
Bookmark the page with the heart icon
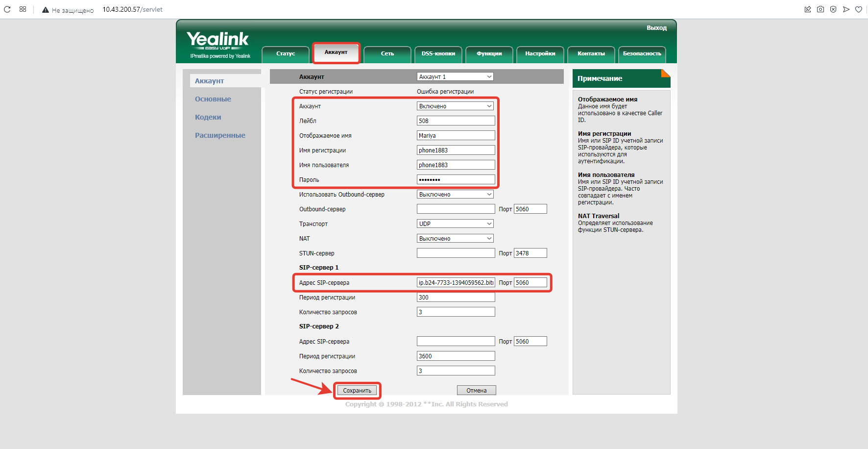(859, 9)
